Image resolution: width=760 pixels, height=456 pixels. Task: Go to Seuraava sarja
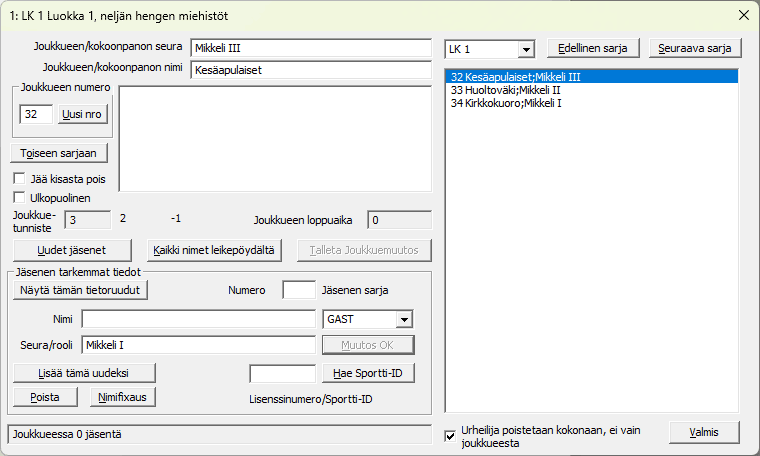pos(694,48)
